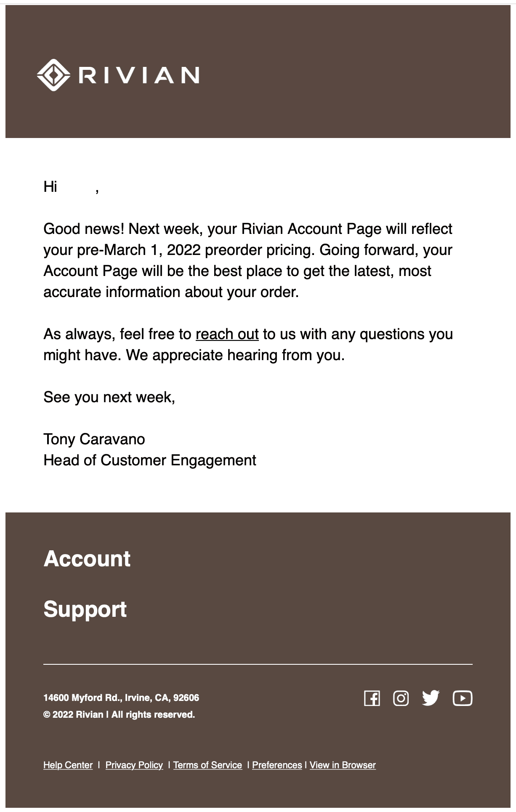Click the 2022 Rivian copyright line

(119, 714)
